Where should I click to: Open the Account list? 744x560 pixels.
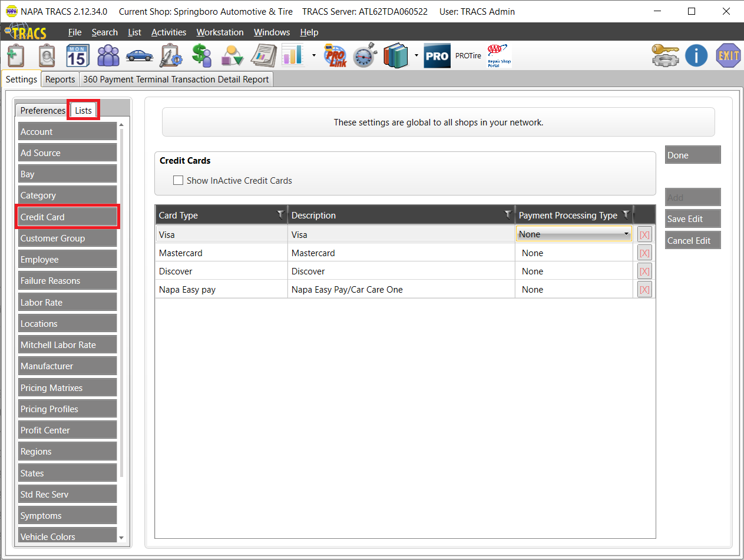[x=68, y=131]
